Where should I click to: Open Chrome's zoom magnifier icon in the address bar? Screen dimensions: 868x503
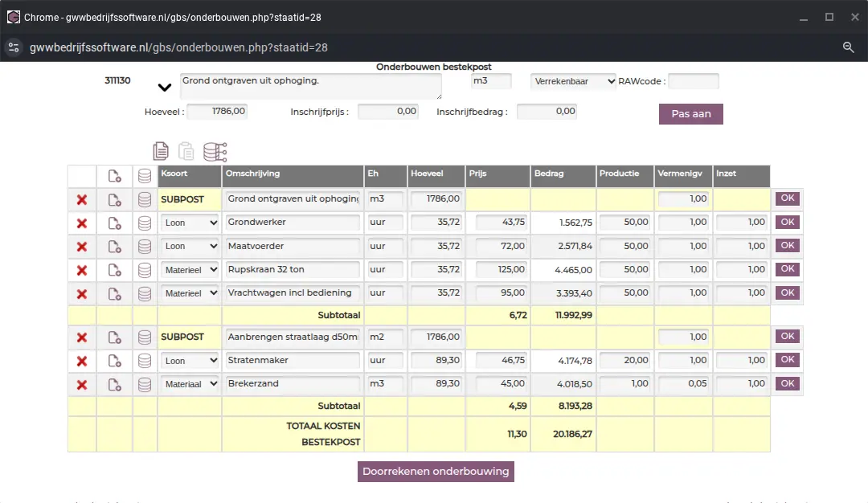(x=848, y=47)
